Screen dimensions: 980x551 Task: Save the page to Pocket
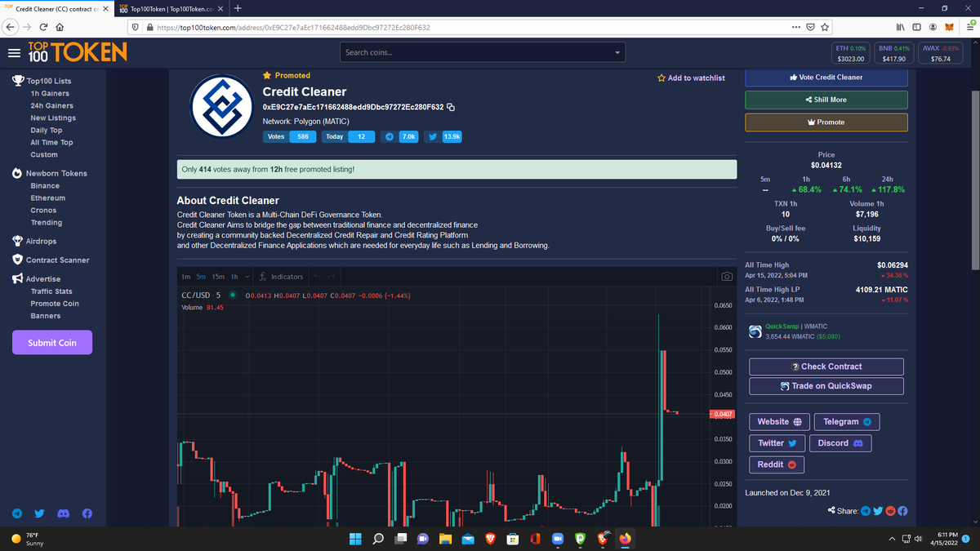(x=810, y=27)
